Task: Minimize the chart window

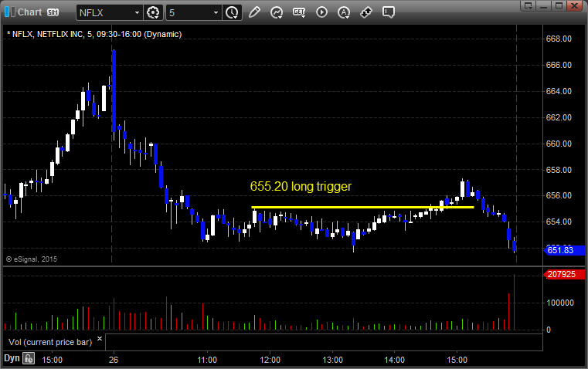Action: pyautogui.click(x=544, y=5)
